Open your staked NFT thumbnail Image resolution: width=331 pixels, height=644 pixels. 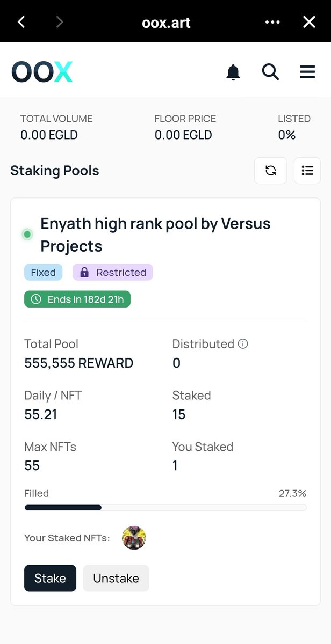[x=134, y=538]
